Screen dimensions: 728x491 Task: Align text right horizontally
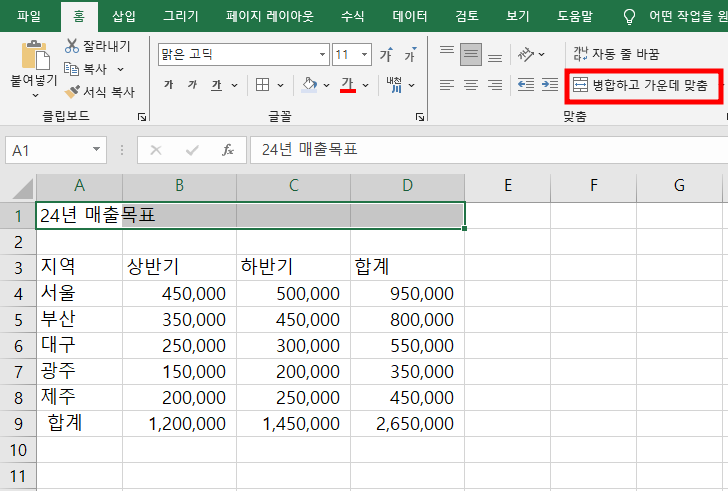[x=495, y=85]
